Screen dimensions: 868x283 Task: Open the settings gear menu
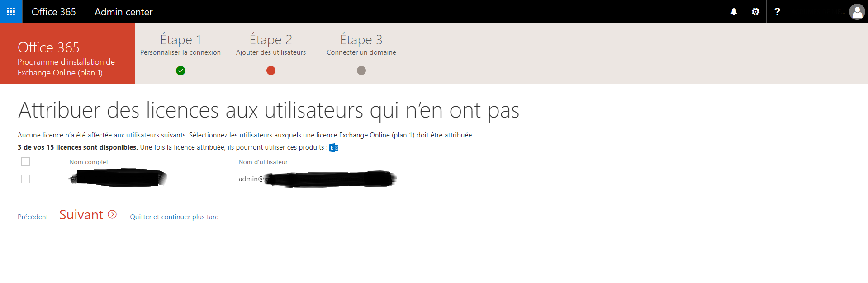point(755,11)
